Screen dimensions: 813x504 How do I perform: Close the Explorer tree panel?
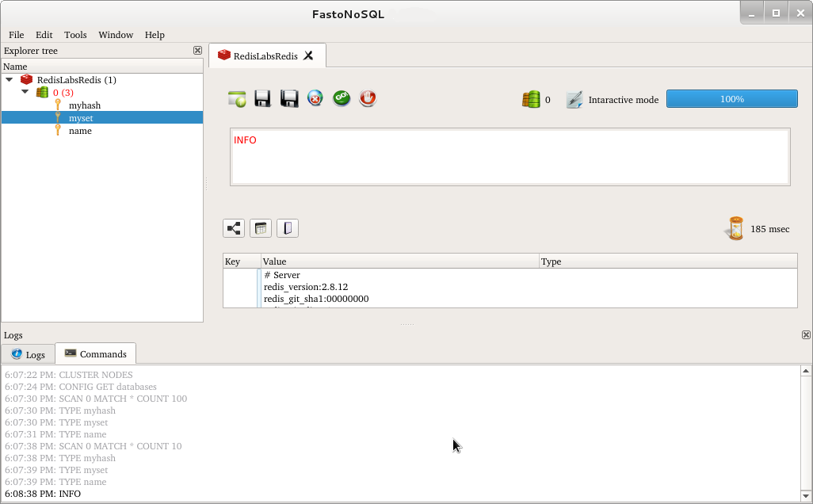point(197,50)
